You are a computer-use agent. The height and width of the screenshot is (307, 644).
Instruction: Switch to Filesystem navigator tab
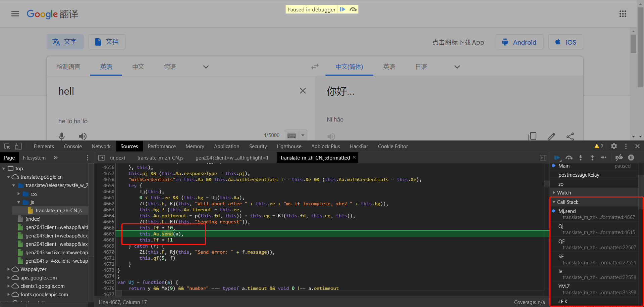click(x=34, y=158)
